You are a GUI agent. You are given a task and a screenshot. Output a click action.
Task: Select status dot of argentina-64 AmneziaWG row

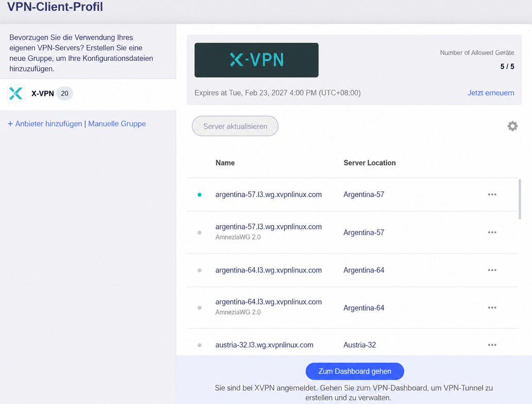[199, 308]
